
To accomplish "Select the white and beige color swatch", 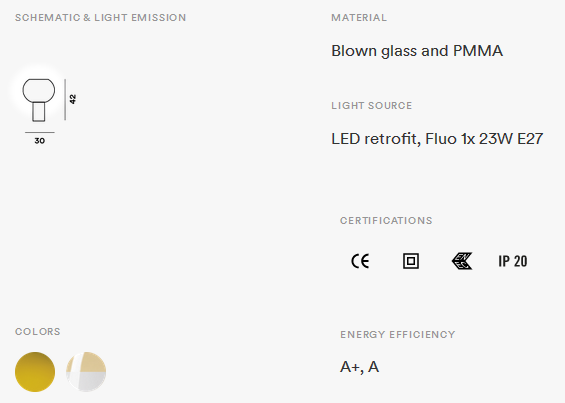I will [86, 372].
